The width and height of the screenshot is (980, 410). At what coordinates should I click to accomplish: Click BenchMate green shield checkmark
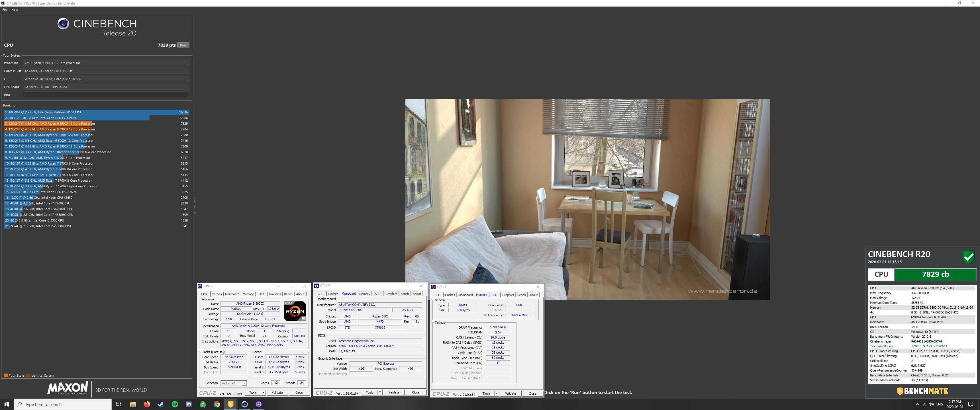pos(969,257)
